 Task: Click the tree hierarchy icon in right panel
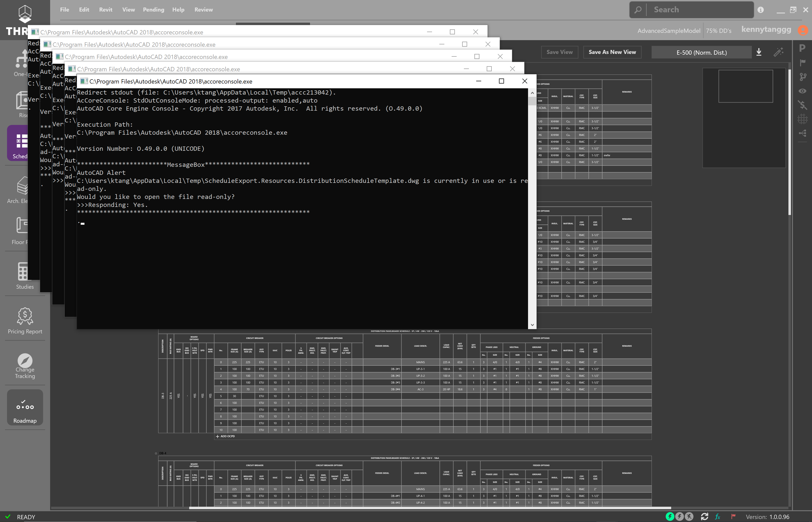[x=802, y=133]
